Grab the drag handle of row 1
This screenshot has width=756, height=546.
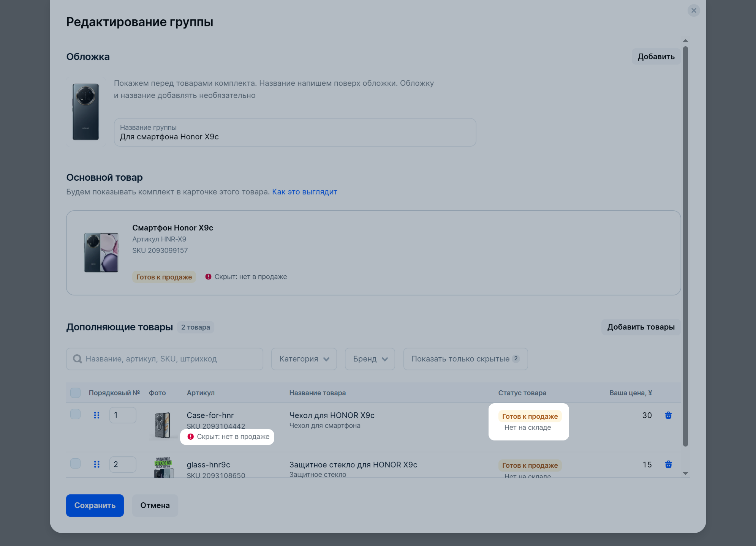coord(96,415)
